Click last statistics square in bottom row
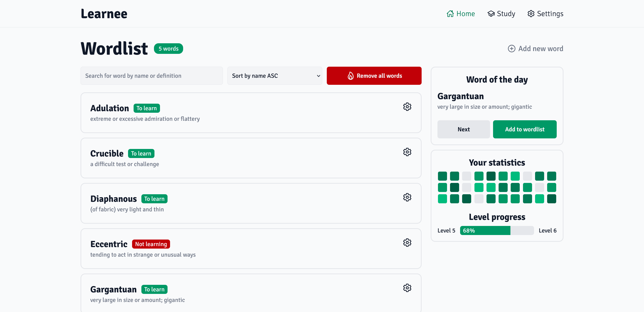644x312 pixels. [x=551, y=199]
